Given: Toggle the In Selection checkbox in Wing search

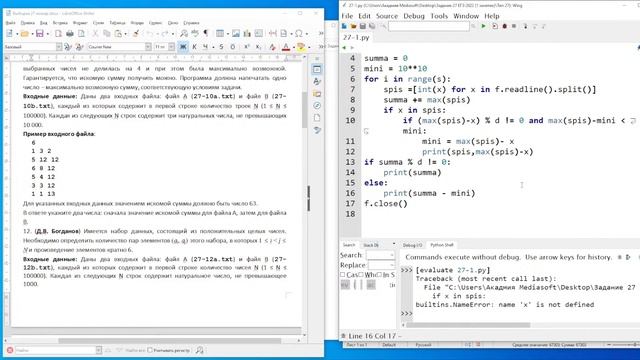Looking at the screenshot, I should pos(379,275).
